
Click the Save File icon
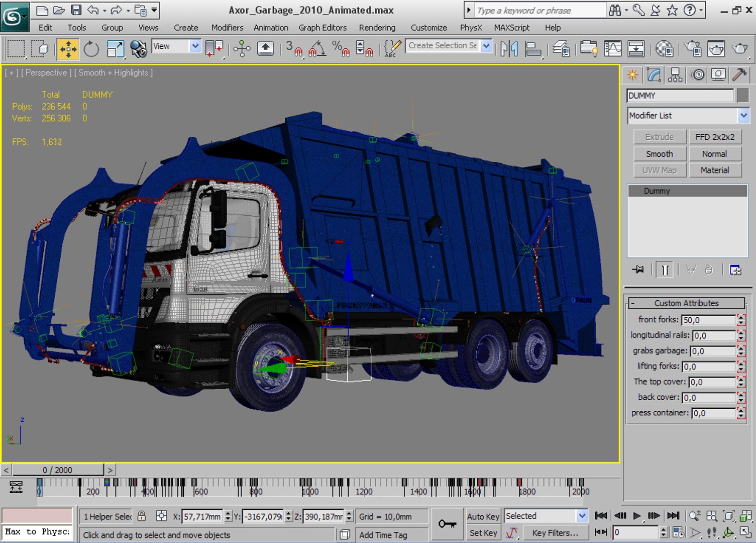(x=76, y=10)
